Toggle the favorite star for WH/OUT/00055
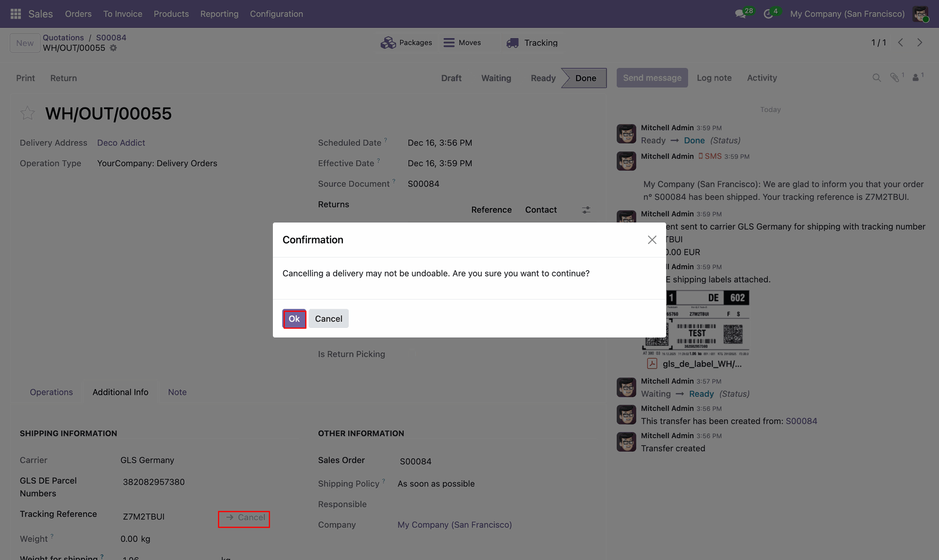Screen dimensions: 939x560 [27, 113]
